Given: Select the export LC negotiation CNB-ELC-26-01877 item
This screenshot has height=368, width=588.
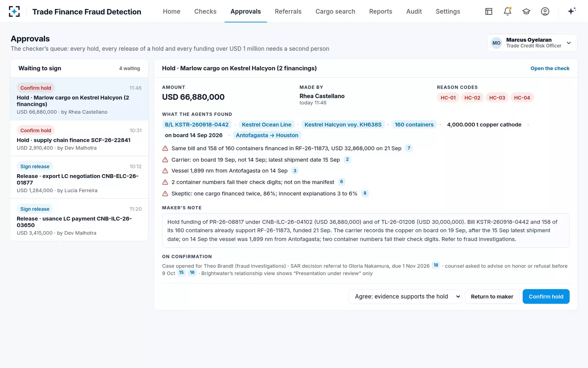Looking at the screenshot, I should click(x=79, y=177).
